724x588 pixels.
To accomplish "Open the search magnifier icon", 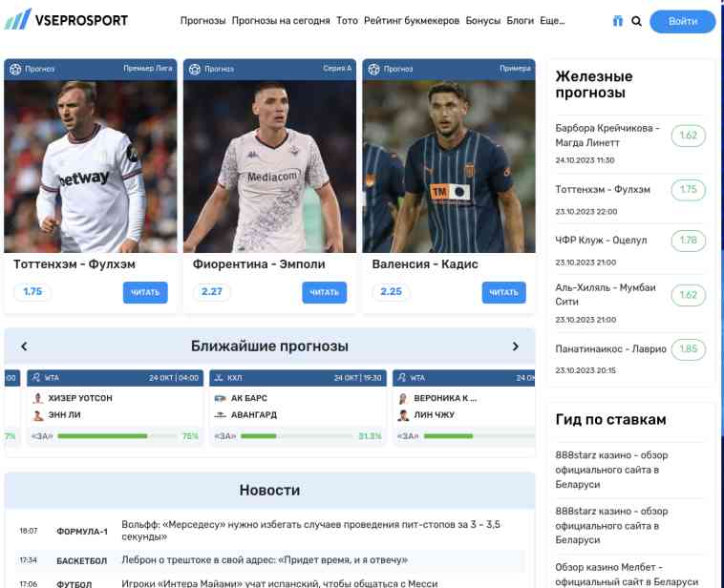I will point(636,21).
